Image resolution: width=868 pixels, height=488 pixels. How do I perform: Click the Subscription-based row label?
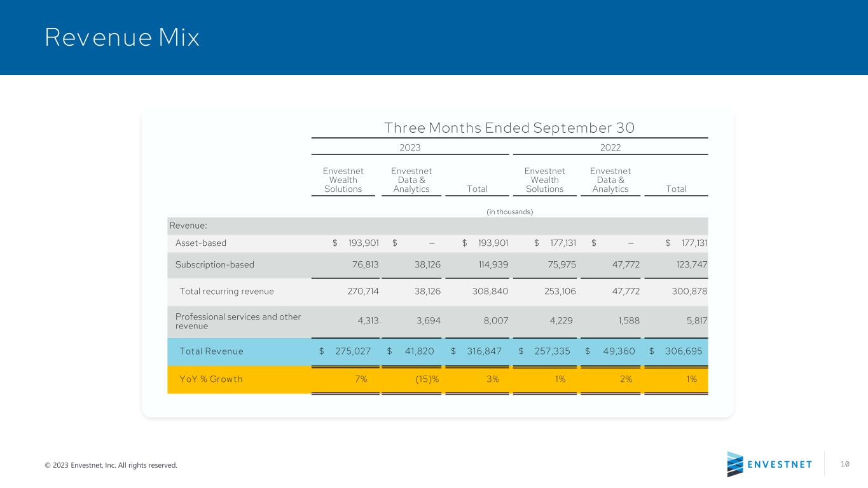point(215,264)
